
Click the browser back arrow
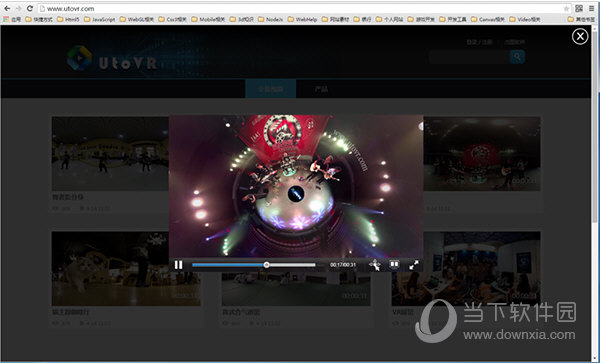point(7,8)
